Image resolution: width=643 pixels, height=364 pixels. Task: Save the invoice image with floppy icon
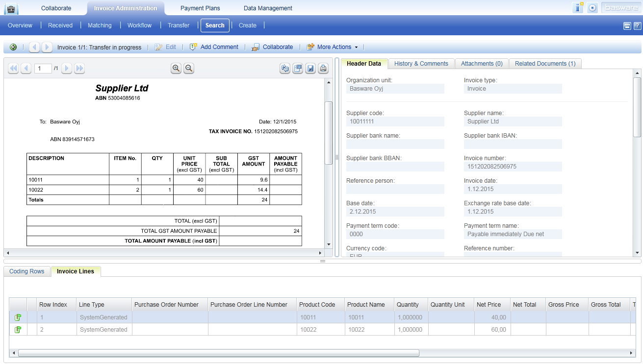click(310, 69)
